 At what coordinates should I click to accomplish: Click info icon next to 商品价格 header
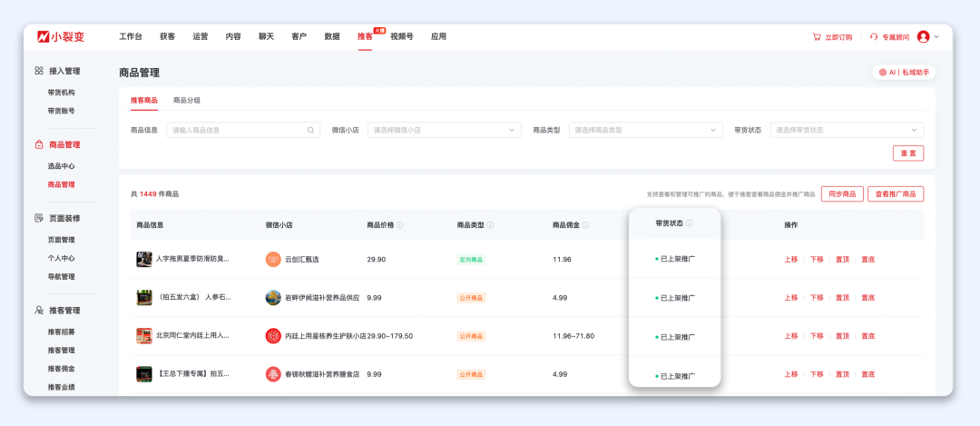click(399, 225)
